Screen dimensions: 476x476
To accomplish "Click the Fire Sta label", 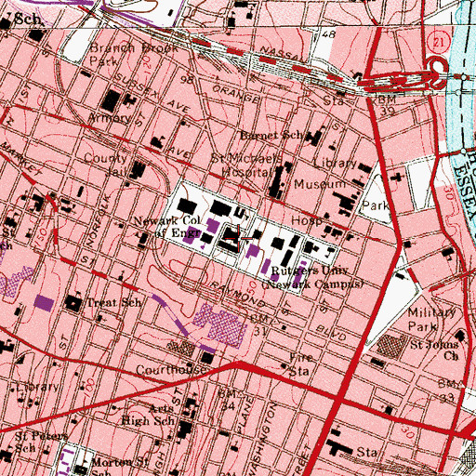I will click(x=300, y=364).
